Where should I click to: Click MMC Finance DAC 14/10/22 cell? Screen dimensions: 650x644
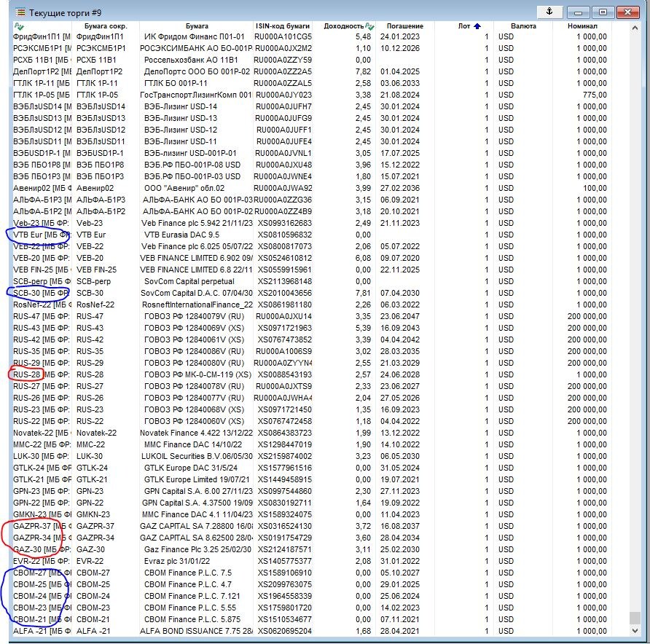tap(193, 444)
